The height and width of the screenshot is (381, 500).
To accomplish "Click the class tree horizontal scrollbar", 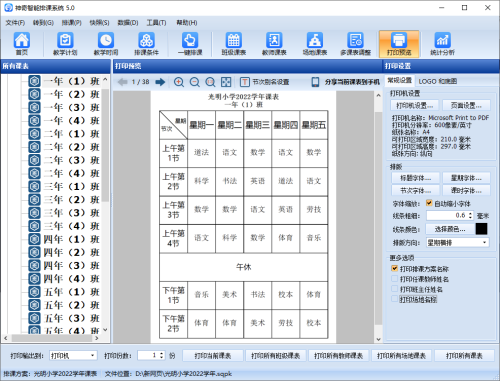I will pos(51,338).
